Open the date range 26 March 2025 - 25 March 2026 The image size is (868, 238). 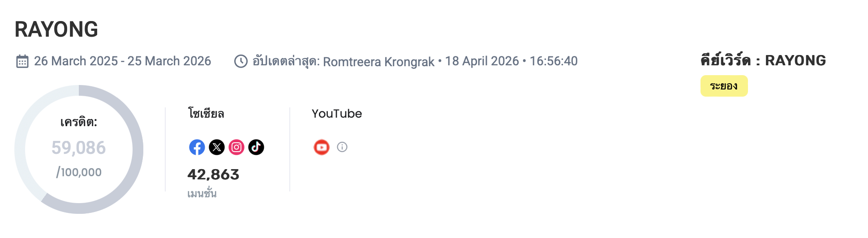click(122, 61)
